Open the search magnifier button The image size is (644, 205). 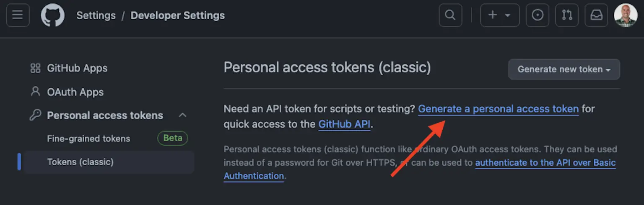(x=450, y=15)
